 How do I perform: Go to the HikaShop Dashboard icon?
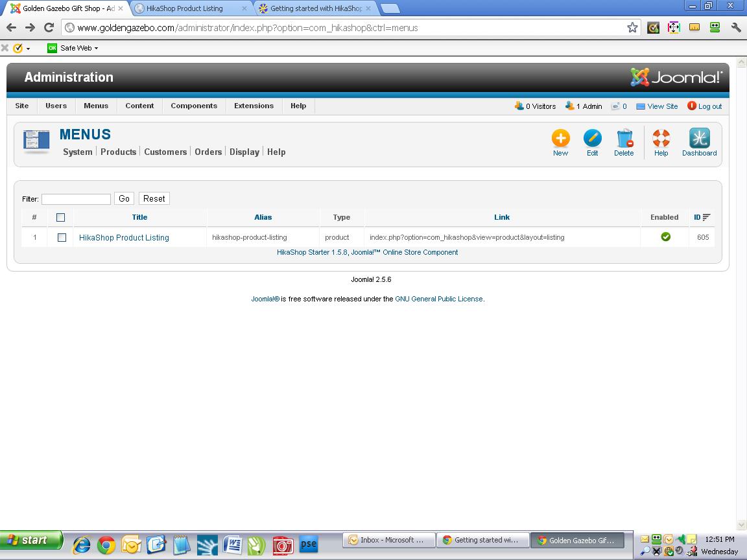700,138
